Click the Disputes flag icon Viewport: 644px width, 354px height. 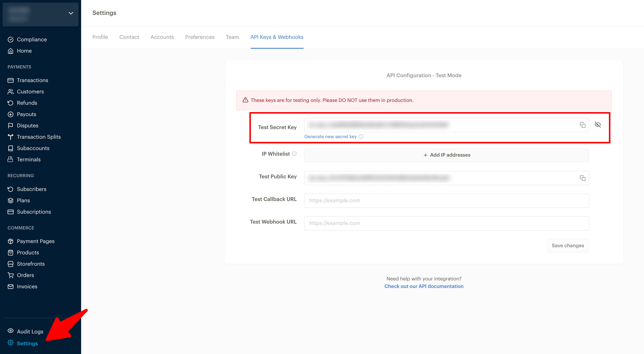[x=11, y=125]
